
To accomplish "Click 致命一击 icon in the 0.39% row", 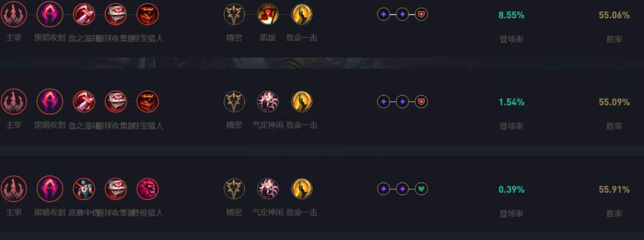I will pyautogui.click(x=302, y=189).
